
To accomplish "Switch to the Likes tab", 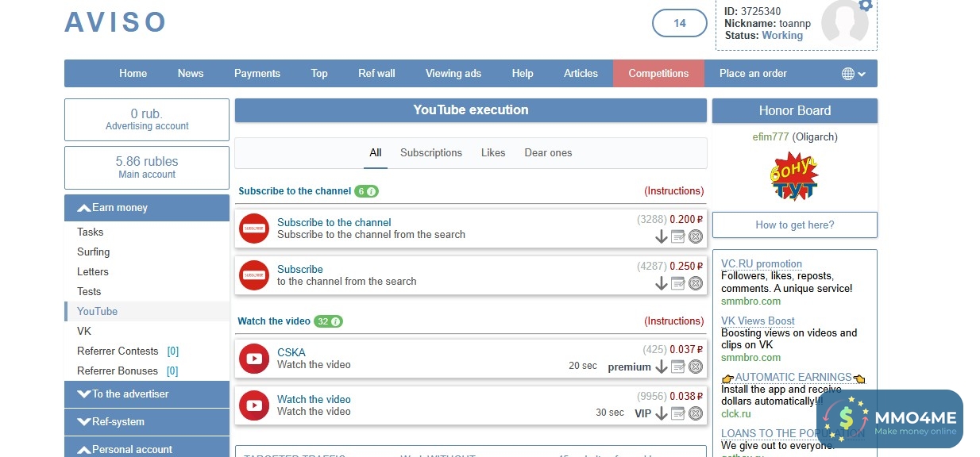I will (x=493, y=152).
